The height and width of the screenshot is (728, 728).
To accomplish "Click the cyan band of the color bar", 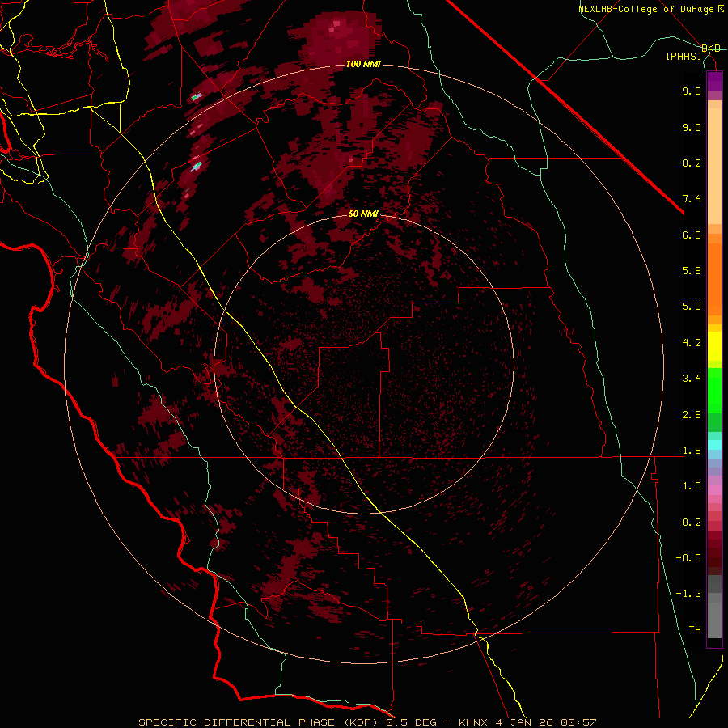I will tap(714, 445).
